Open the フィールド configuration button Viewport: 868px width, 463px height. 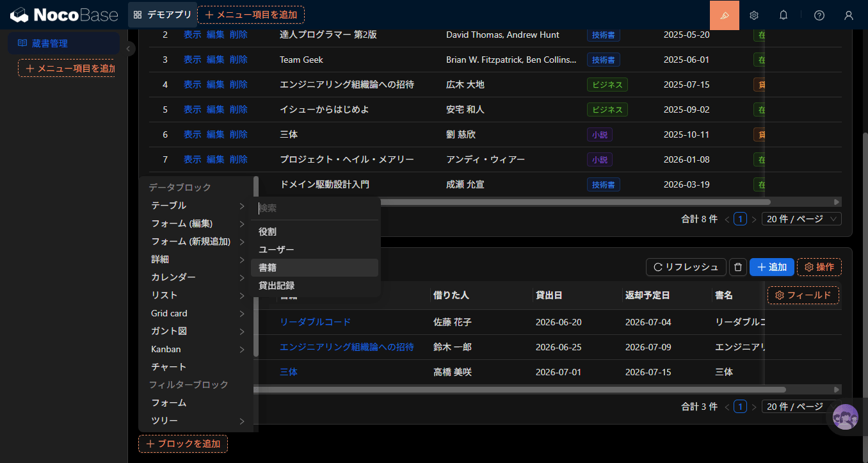click(803, 295)
